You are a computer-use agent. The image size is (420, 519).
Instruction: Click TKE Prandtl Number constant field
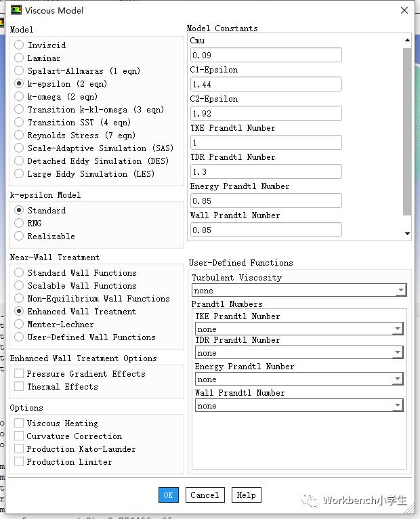pos(266,142)
